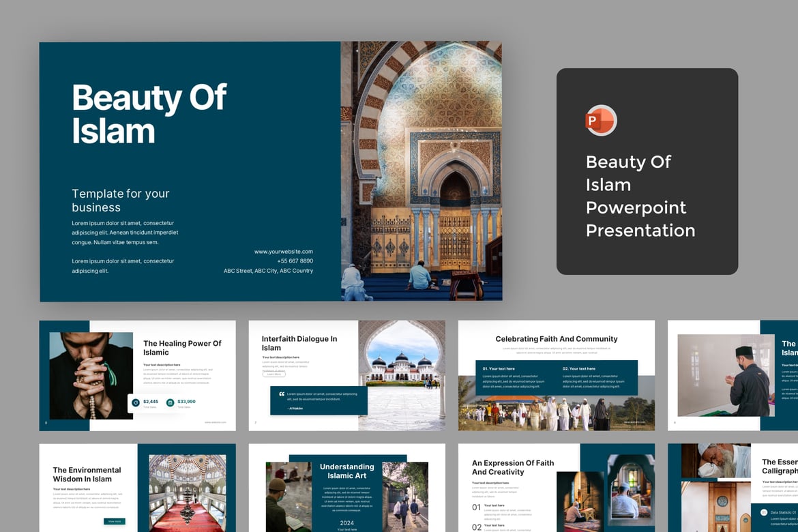The width and height of the screenshot is (798, 532).
Task: Click the 01 list number on Expression slide
Action: [476, 507]
